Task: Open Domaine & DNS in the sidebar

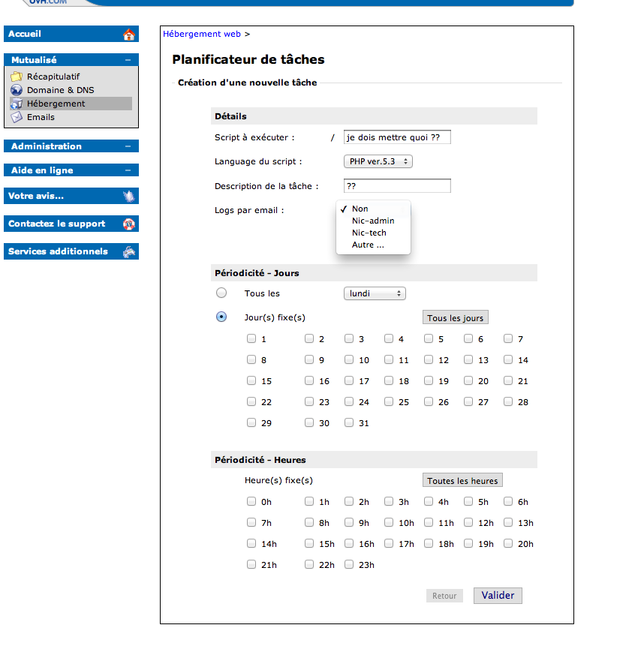Action: click(x=60, y=90)
